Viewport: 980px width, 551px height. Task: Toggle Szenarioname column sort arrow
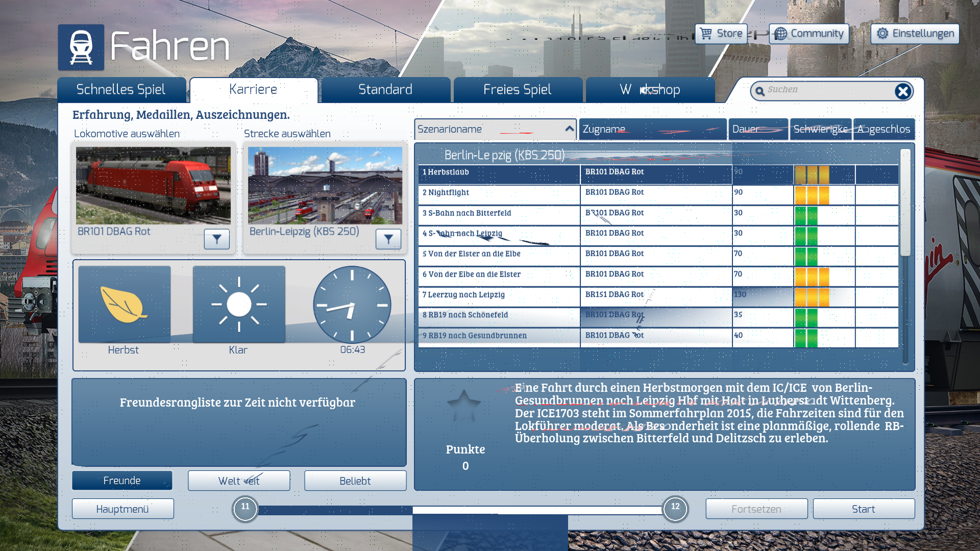coord(569,129)
